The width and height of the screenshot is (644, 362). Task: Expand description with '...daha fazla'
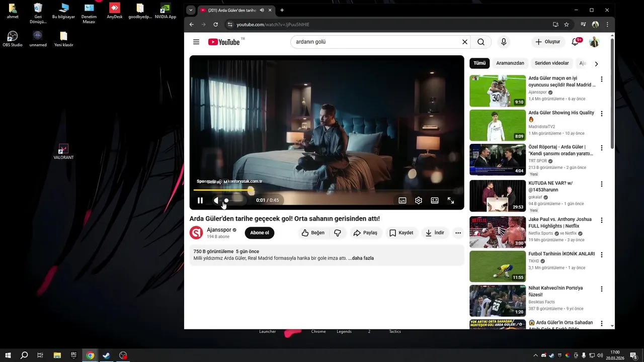[x=361, y=258]
